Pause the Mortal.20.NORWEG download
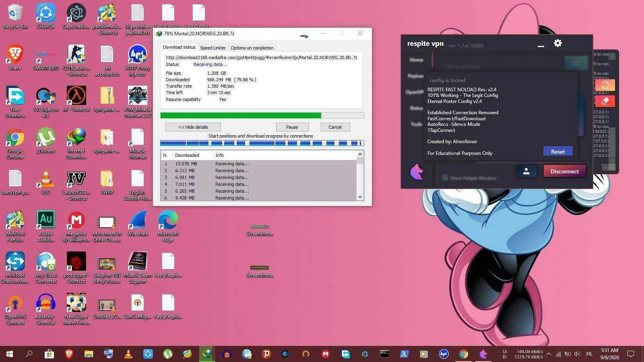 (292, 127)
